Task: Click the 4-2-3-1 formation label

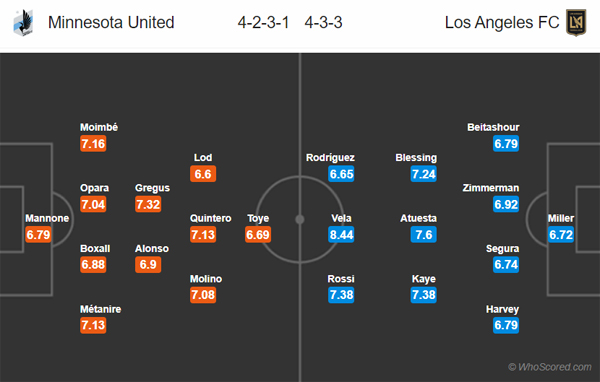Action: (263, 23)
